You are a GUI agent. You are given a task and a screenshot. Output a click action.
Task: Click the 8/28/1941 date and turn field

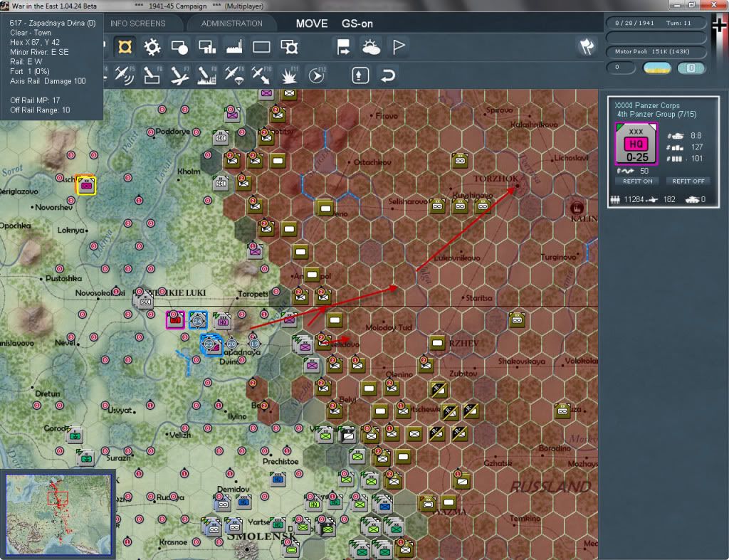(656, 23)
